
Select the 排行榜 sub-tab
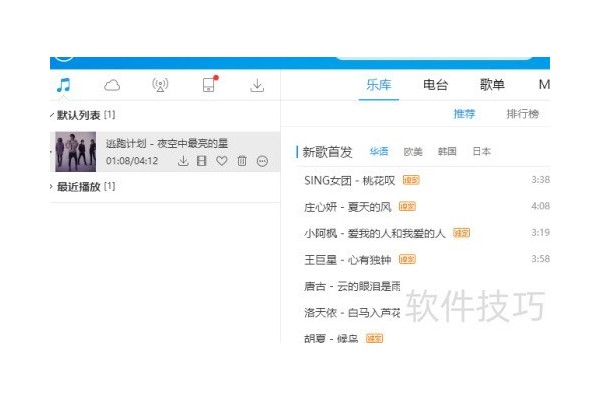[x=522, y=114]
